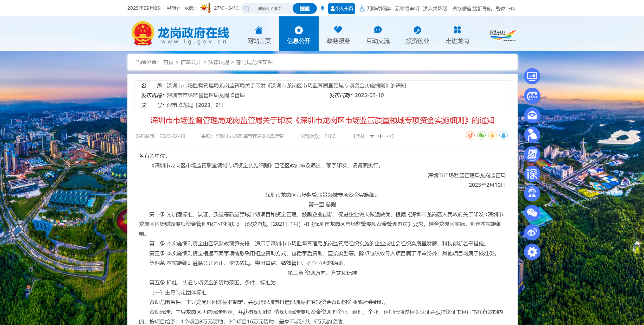
Task: Share the article to Qzone
Action: 492,136
